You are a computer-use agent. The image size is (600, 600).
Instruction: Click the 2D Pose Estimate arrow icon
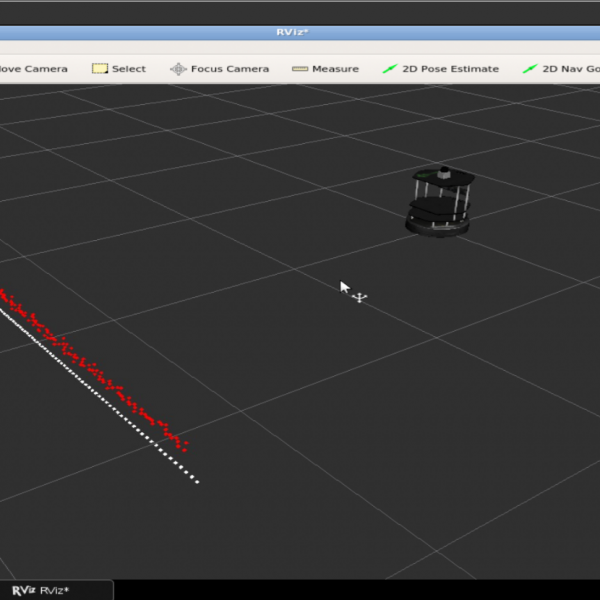pos(390,69)
